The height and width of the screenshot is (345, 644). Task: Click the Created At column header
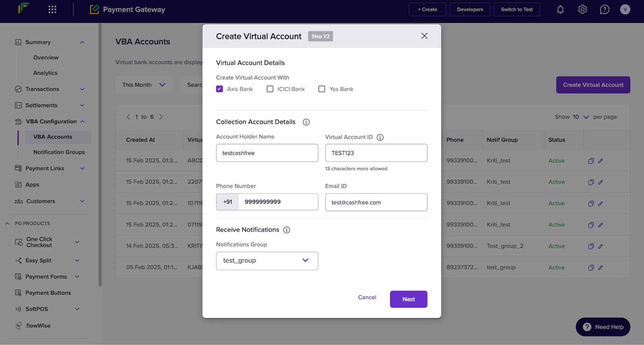pos(140,140)
